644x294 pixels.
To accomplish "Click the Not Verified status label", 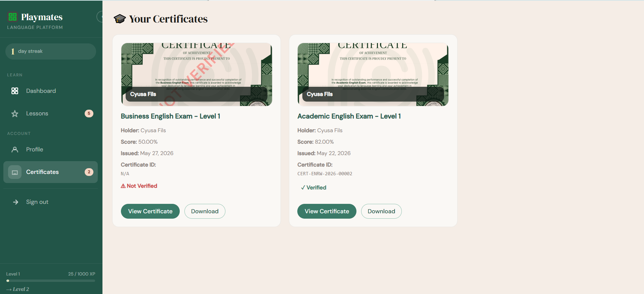I will (x=139, y=186).
